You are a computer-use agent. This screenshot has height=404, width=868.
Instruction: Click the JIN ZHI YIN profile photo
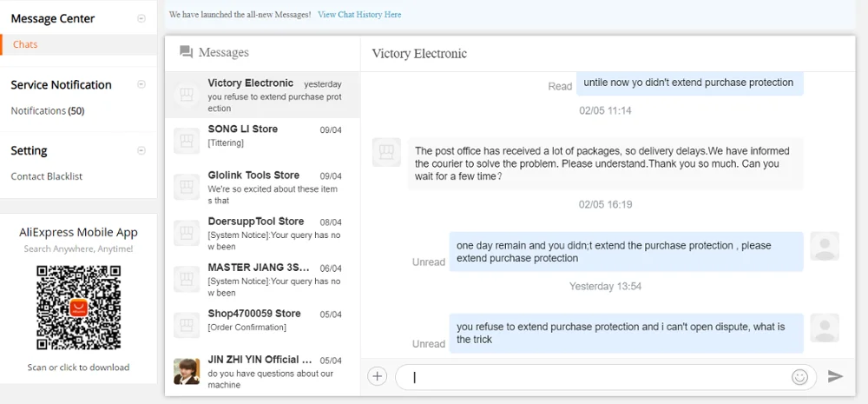click(187, 371)
